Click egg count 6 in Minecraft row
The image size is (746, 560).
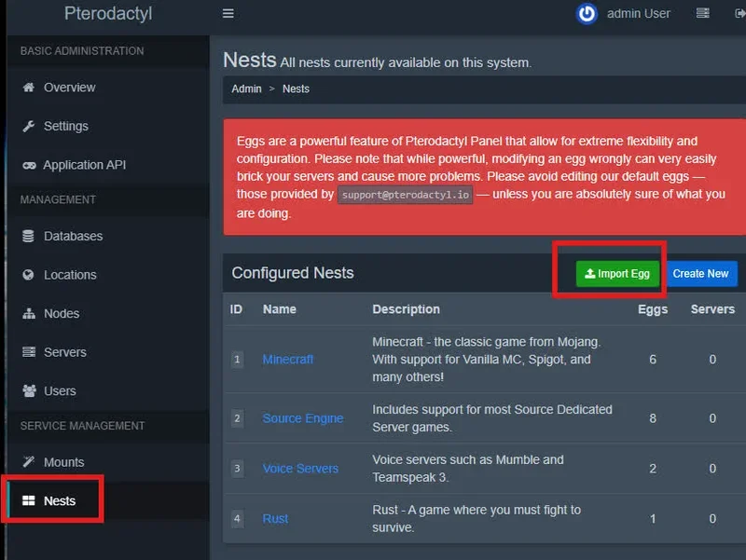[x=652, y=360]
